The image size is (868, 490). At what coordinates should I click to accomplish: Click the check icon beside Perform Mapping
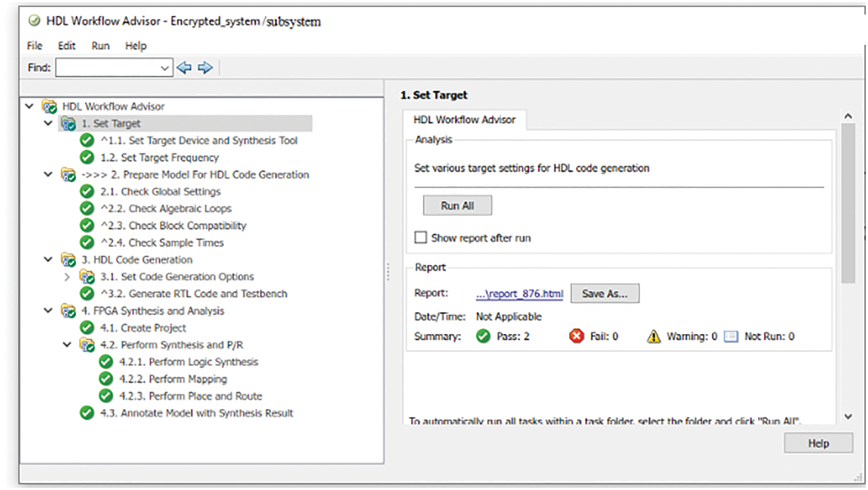pyautogui.click(x=106, y=379)
